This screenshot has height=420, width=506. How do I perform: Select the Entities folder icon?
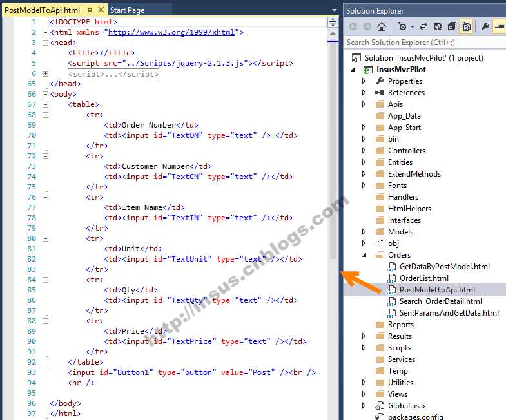click(380, 162)
